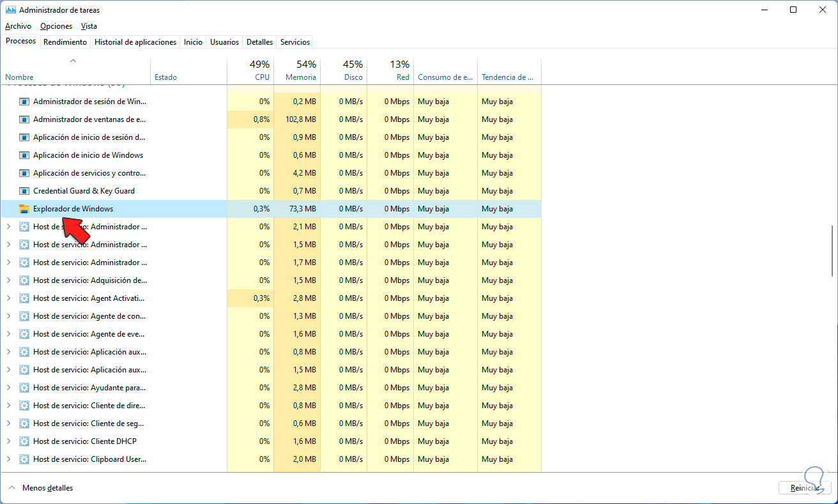Click the 0,8% CPU value

[x=261, y=119]
